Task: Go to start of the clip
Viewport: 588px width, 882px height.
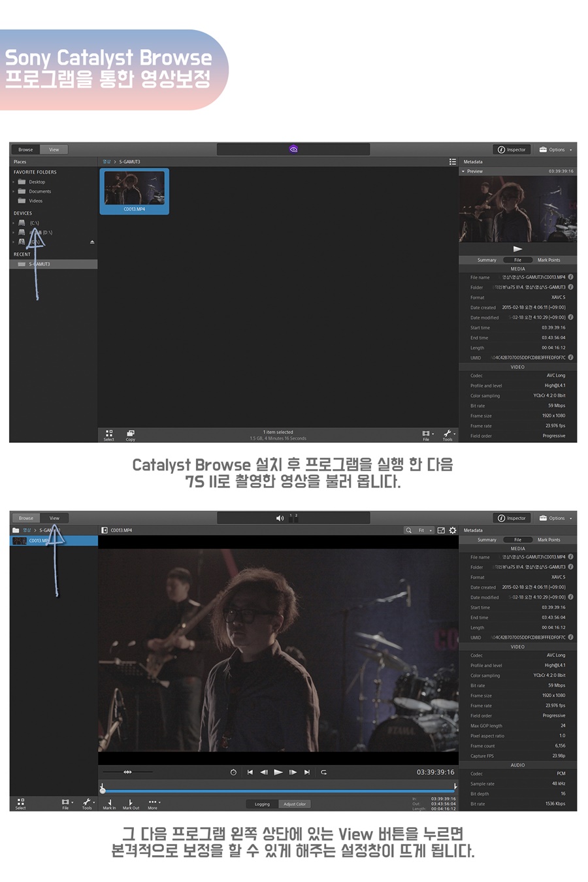Action: coord(250,772)
